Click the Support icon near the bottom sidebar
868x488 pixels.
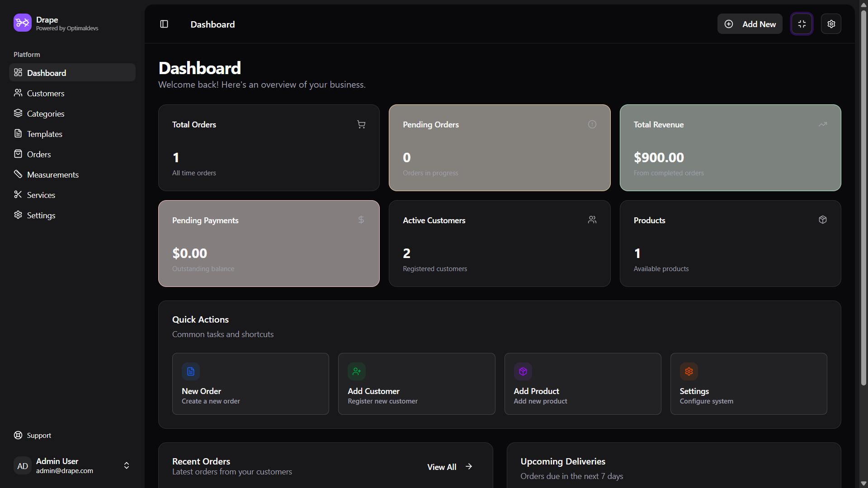[18, 435]
